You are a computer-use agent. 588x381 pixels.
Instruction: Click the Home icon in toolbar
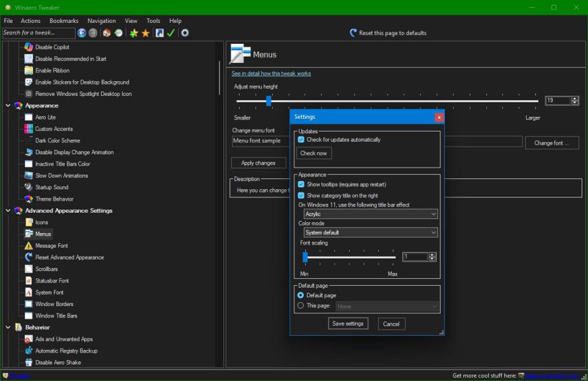(x=106, y=33)
